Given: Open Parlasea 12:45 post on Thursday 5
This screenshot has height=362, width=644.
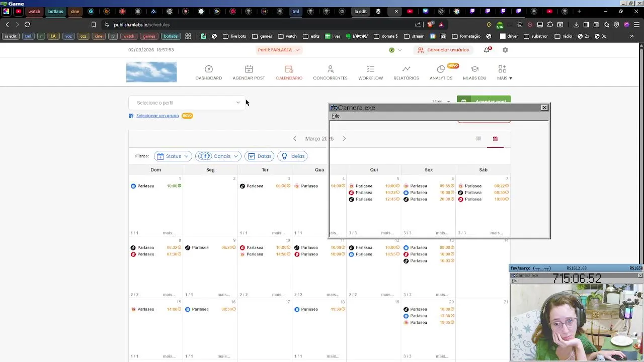Looking at the screenshot, I should tap(374, 199).
